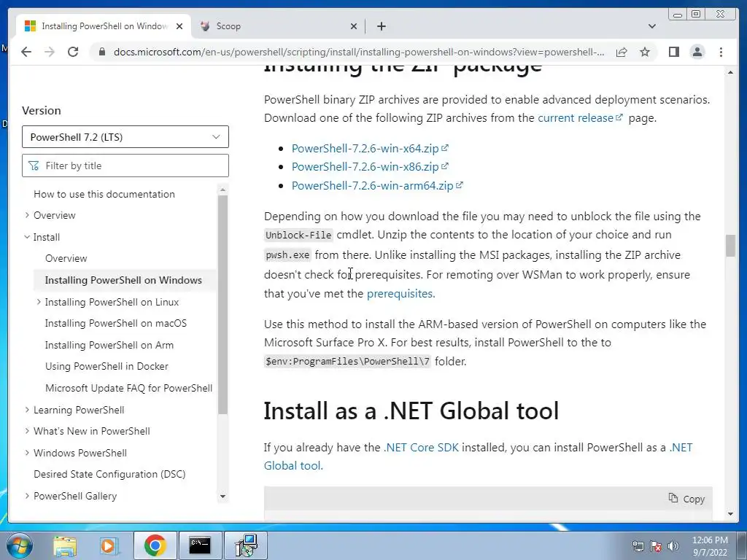This screenshot has width=747, height=560.
Task: Open Chrome side panel
Action: 673,52
